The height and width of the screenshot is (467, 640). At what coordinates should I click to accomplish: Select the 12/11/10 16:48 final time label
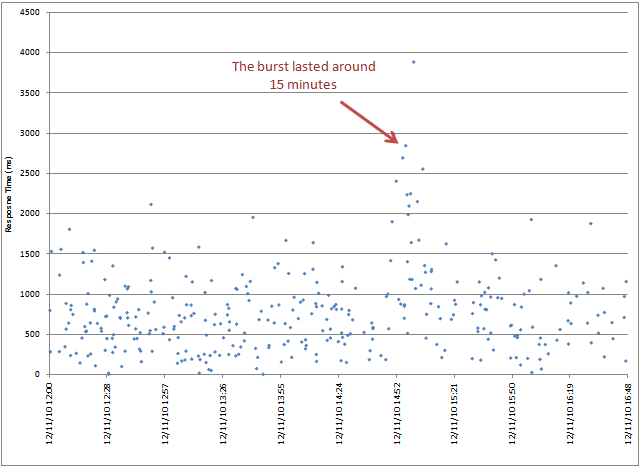(x=628, y=411)
